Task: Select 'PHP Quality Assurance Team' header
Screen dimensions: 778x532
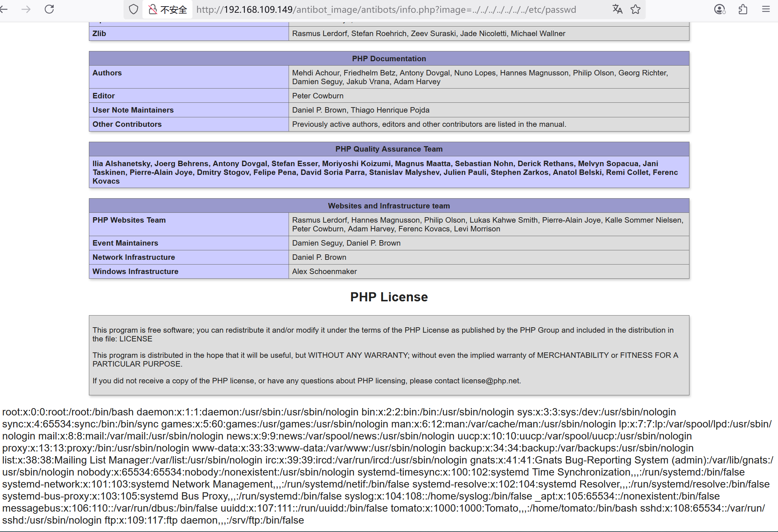Action: pos(389,149)
